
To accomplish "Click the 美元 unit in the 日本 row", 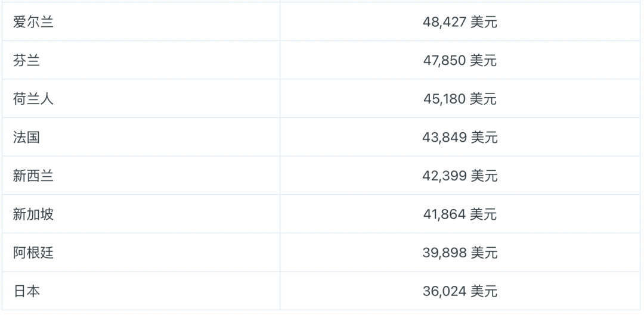I will click(x=484, y=291).
